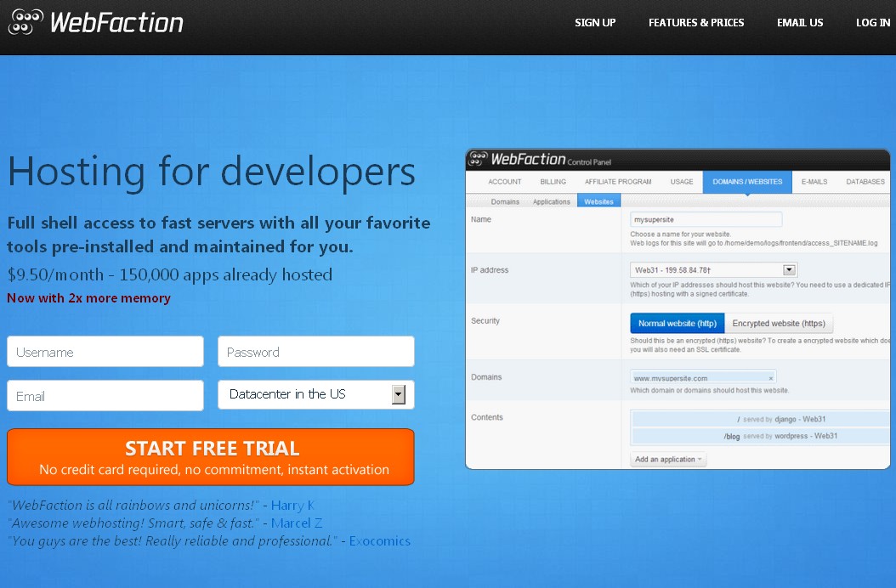Expand the Web31 IP address dropdown
Screen dimensions: 896x588
point(714,269)
